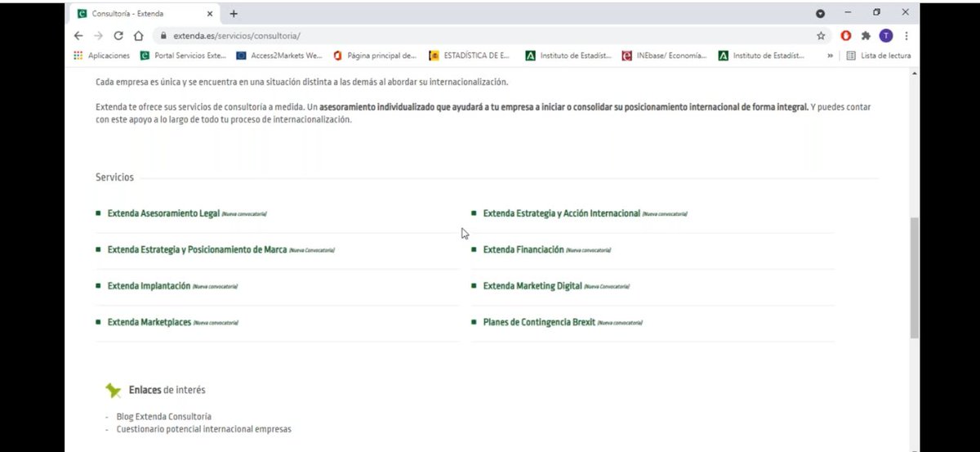Screen dimensions: 980x452
Task: Open Extenda Estrategia y Acción Internacional
Action: [562, 213]
